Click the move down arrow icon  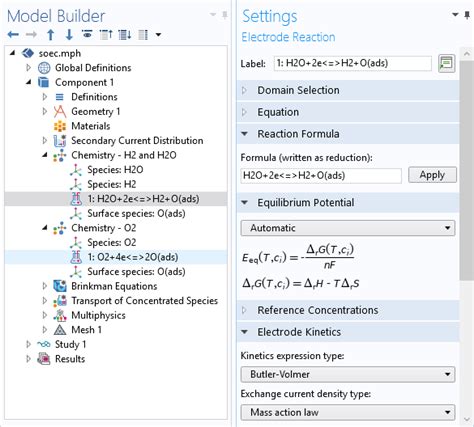69,35
